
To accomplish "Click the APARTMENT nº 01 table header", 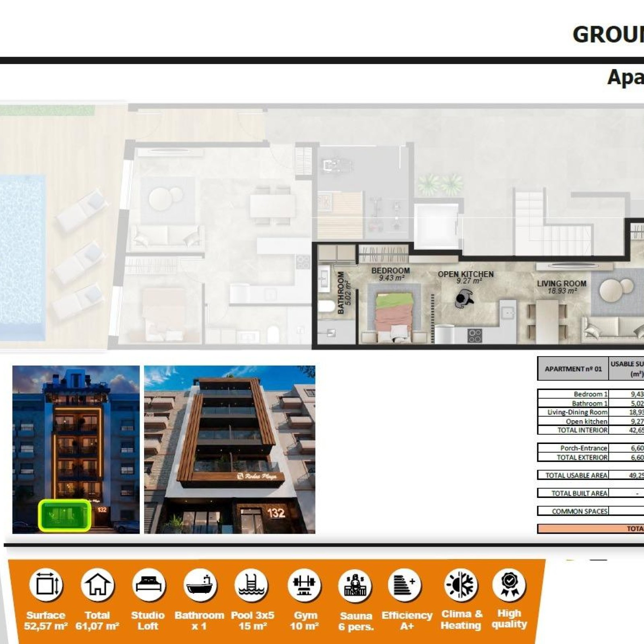I will pos(573,369).
